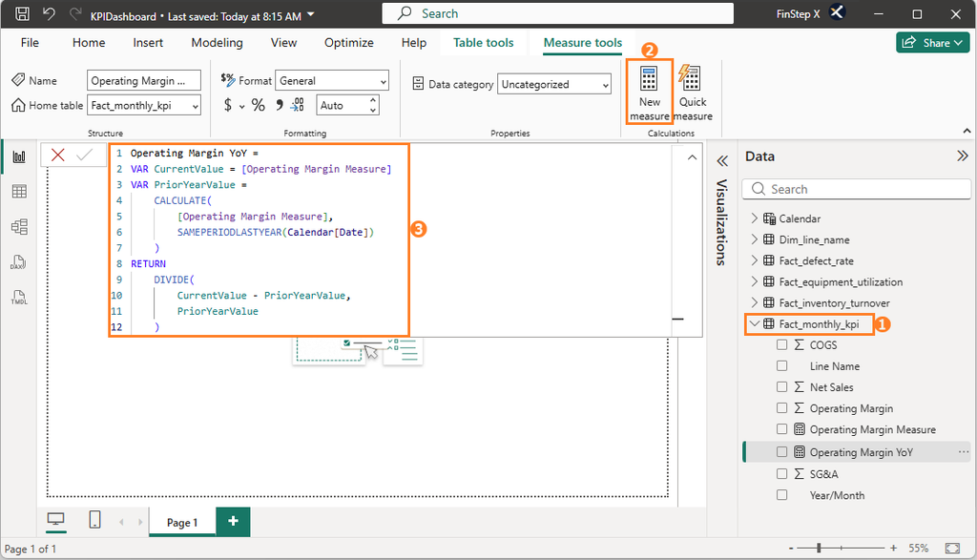Open TMDL view in left sidebar
This screenshot has height=560, width=977.
tap(19, 297)
